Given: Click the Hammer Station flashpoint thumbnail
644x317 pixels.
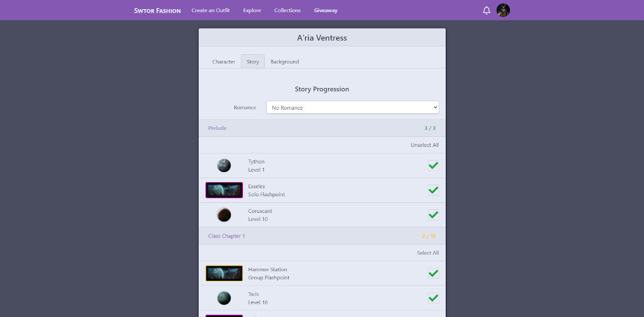Looking at the screenshot, I should click(224, 273).
